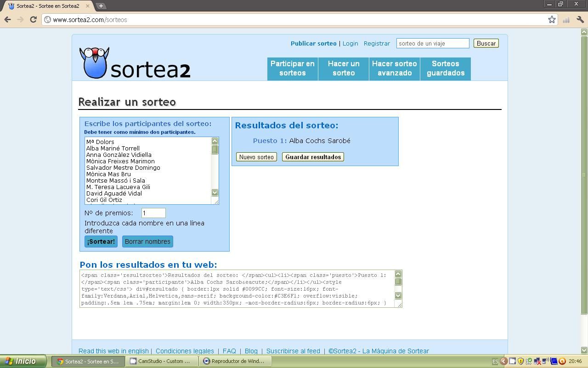Open a new browser tab
This screenshot has width=588, height=368.
[x=101, y=6]
